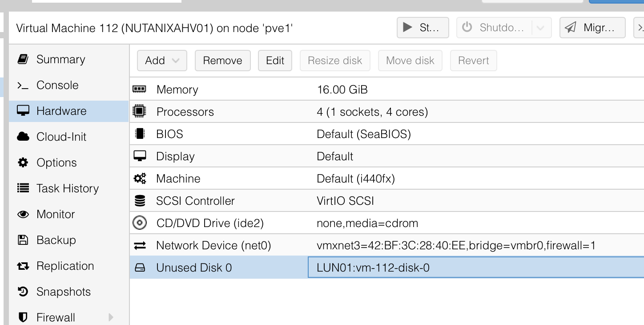
Task: Open the Task History tab
Action: coord(68,188)
